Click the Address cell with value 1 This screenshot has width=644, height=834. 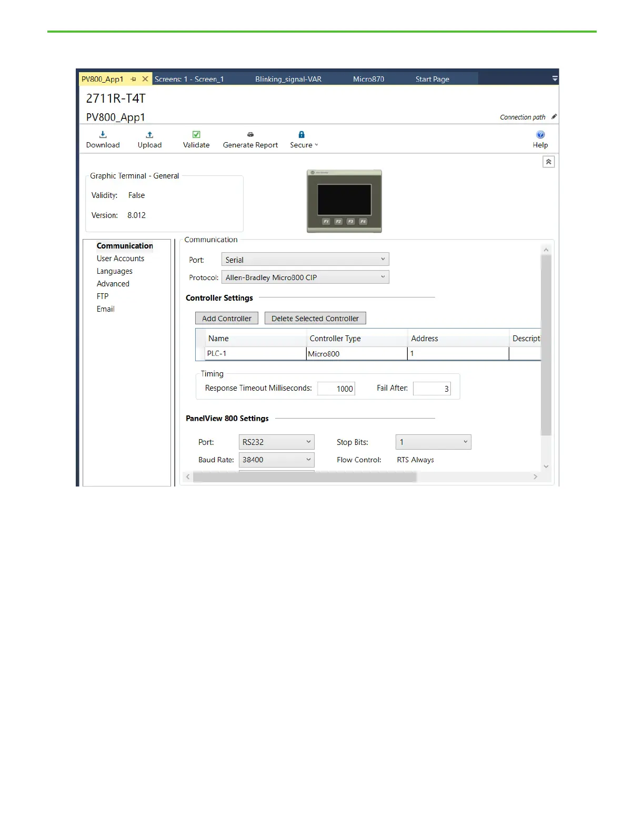point(458,353)
